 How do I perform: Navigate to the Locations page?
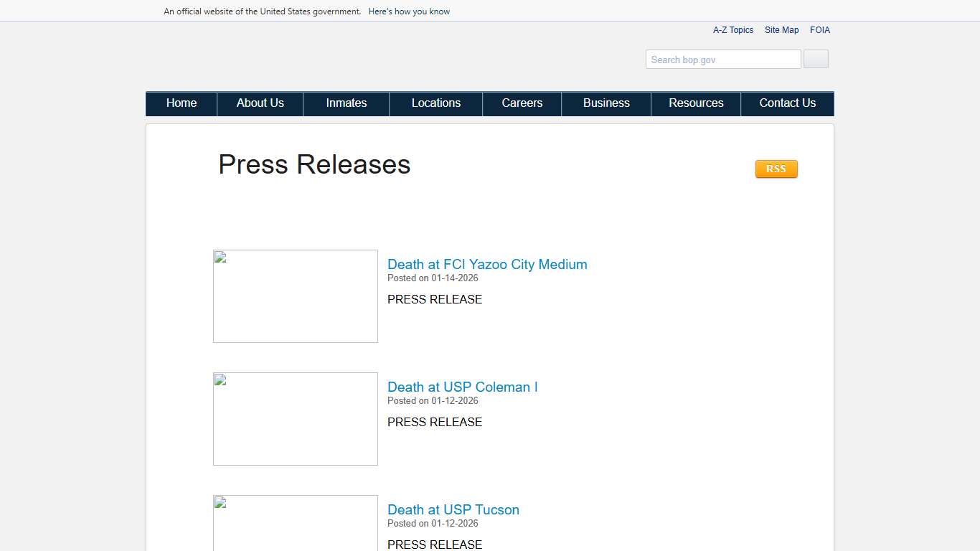(x=435, y=103)
